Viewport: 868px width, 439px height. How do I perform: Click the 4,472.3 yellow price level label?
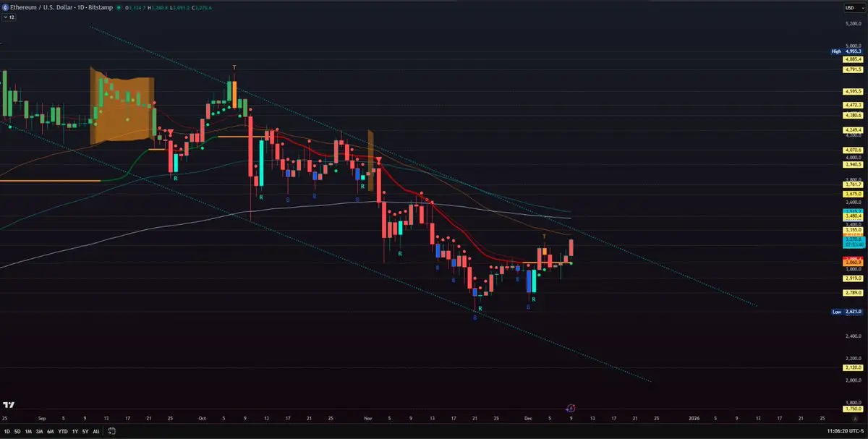point(851,106)
